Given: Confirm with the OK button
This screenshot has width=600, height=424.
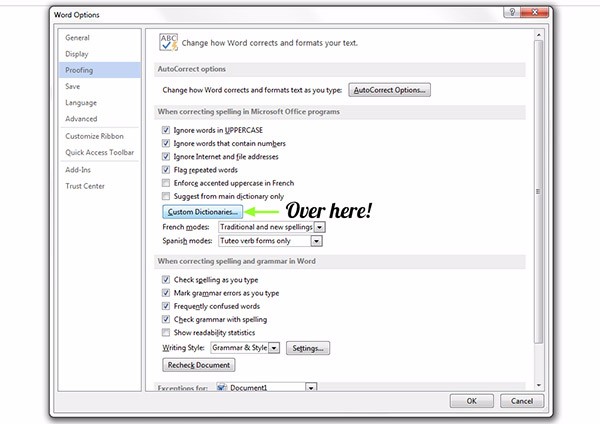Looking at the screenshot, I should (x=471, y=401).
